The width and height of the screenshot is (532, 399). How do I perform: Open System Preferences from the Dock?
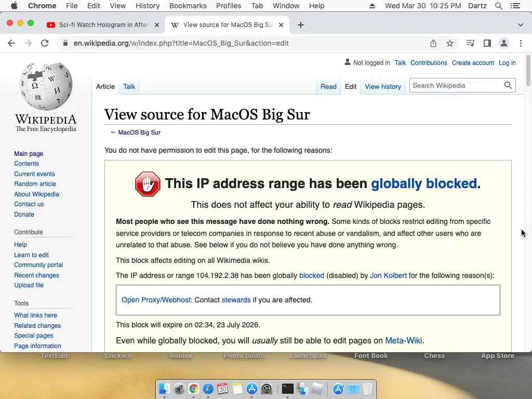(x=267, y=389)
